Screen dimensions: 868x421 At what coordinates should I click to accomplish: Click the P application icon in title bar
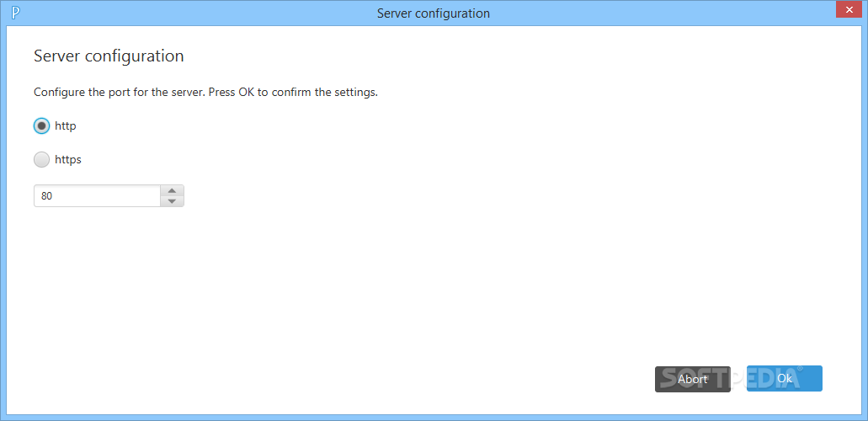point(15,13)
